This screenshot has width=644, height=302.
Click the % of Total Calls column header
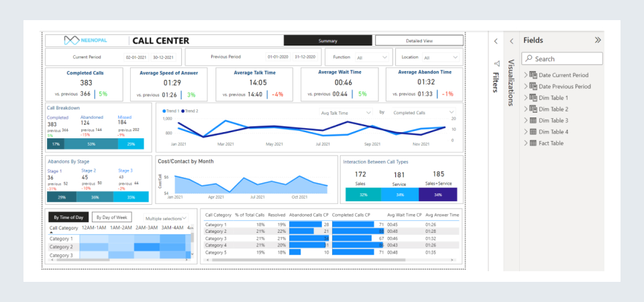click(250, 215)
